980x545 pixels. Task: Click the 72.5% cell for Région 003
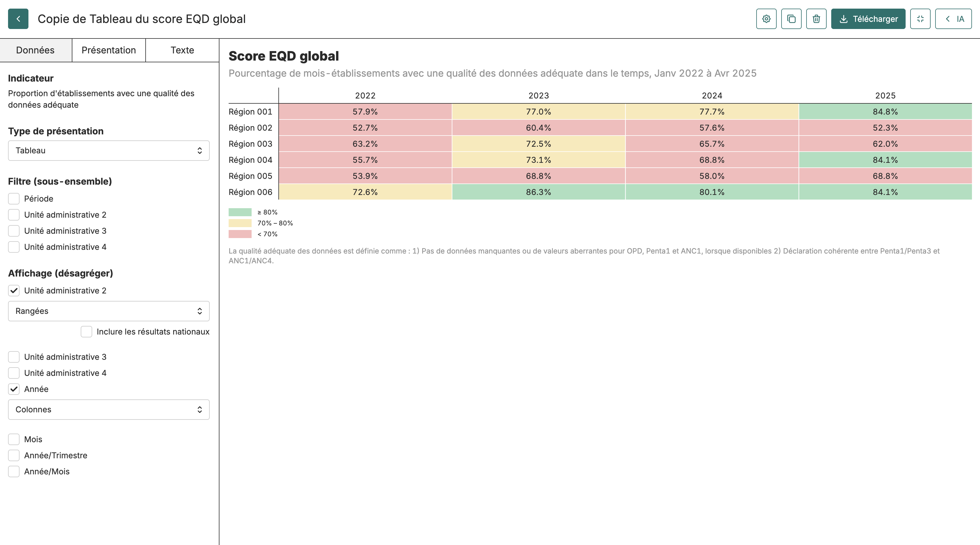pyautogui.click(x=539, y=144)
